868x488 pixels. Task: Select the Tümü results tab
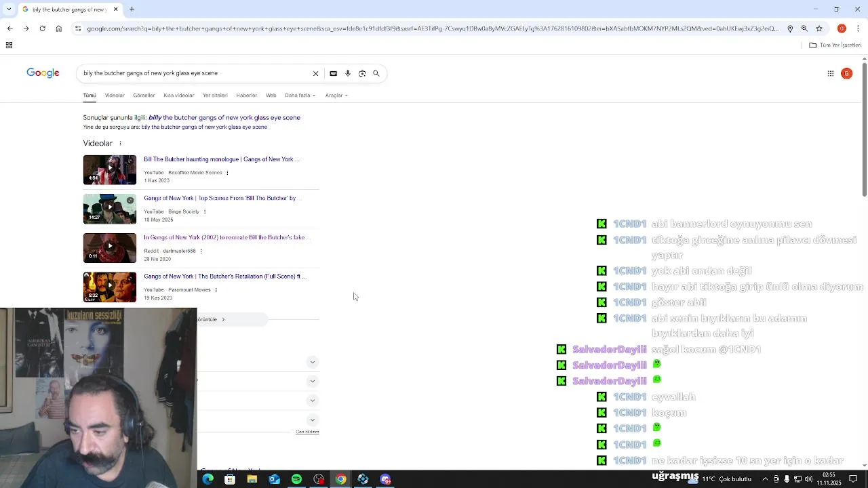pos(90,96)
